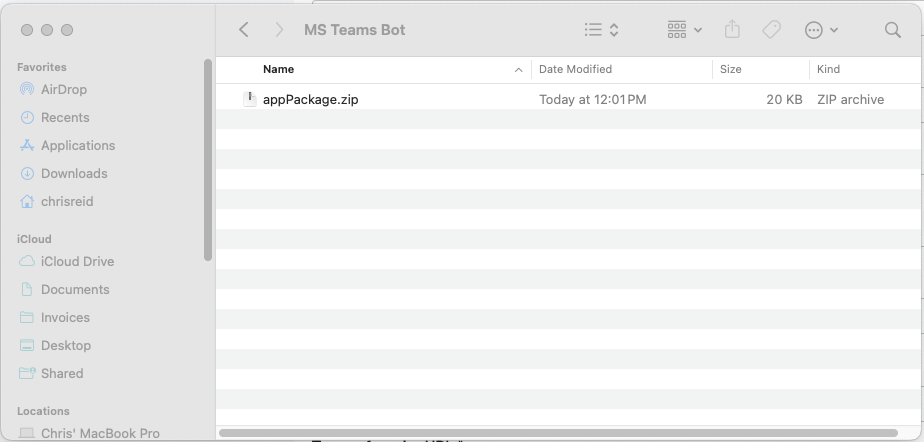Select Chris' MacBook Pro location
This screenshot has width=924, height=442.
[100, 434]
